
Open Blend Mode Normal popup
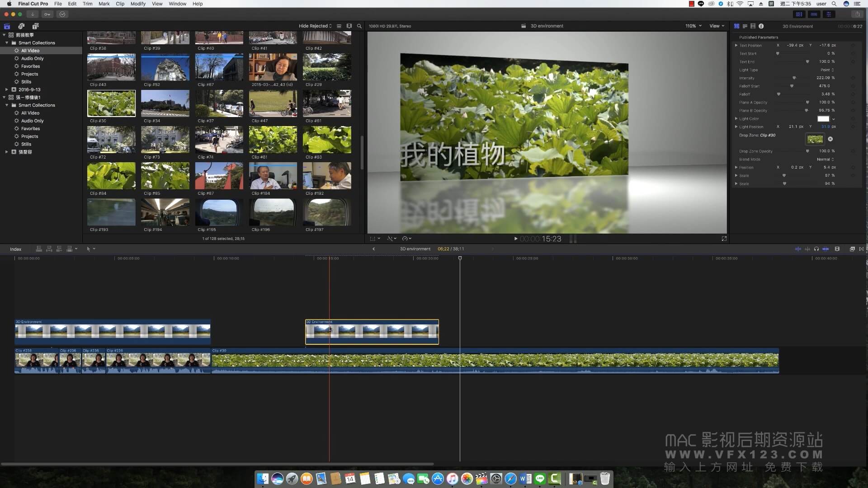tap(825, 160)
